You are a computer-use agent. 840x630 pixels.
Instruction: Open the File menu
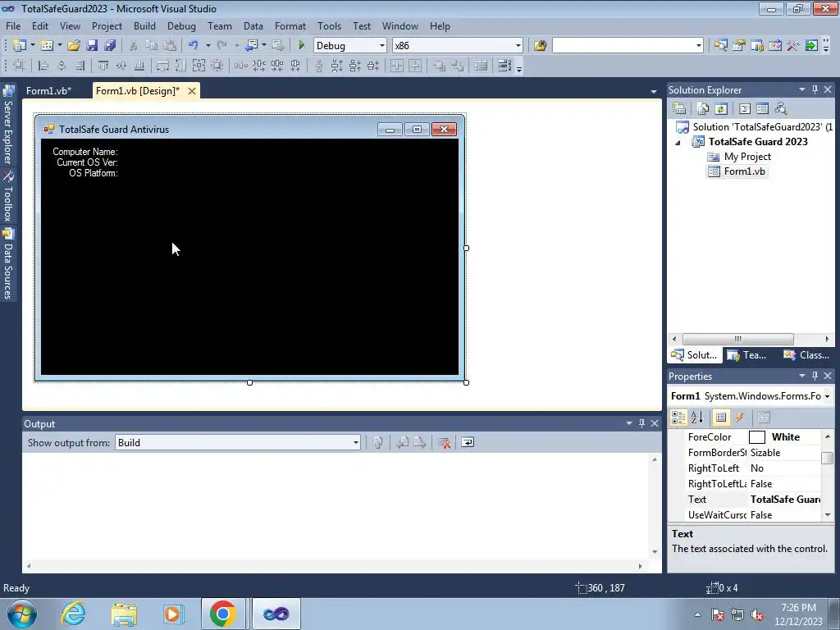13,25
